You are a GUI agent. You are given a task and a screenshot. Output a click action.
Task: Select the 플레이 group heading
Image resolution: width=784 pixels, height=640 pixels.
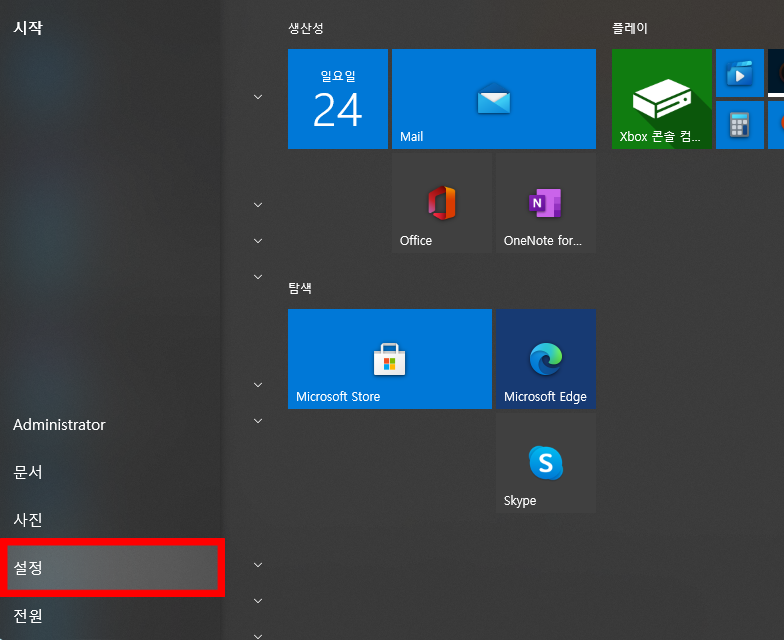click(630, 28)
